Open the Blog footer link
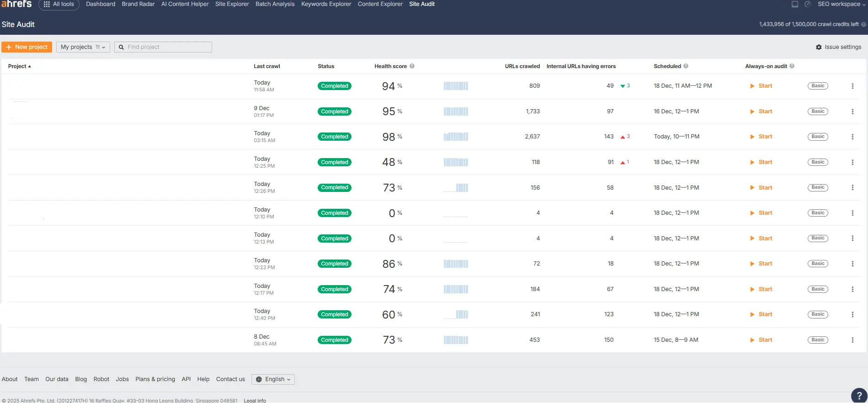 pyautogui.click(x=81, y=379)
